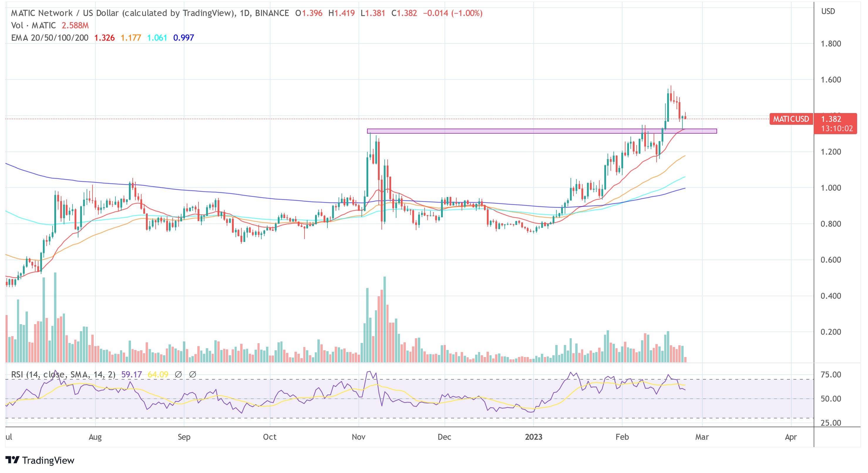Click the Apr label on time axis
This screenshot has width=868, height=473.
(x=790, y=437)
